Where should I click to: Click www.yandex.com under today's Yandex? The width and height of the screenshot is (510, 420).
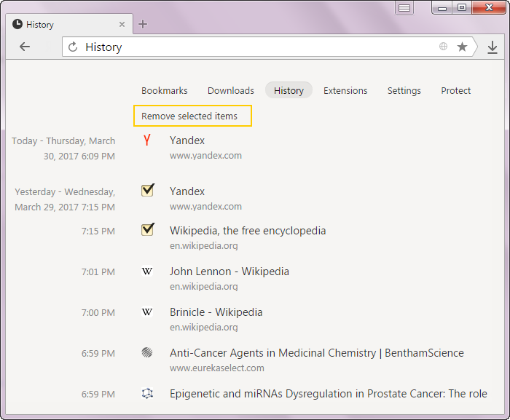(x=205, y=155)
